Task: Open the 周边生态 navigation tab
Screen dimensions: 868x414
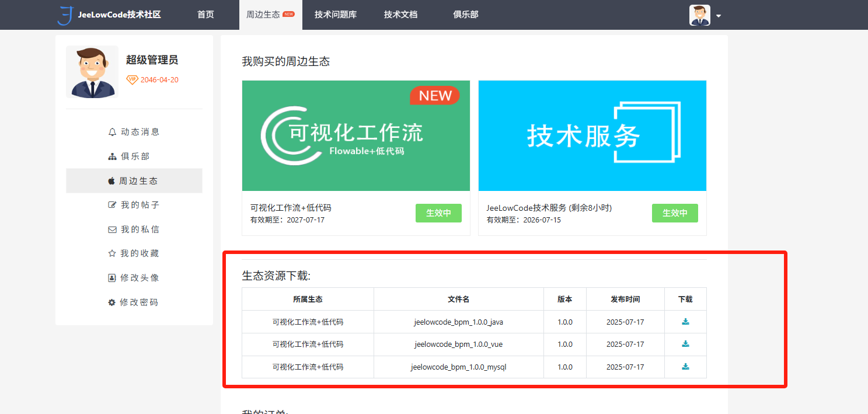Action: coord(271,15)
